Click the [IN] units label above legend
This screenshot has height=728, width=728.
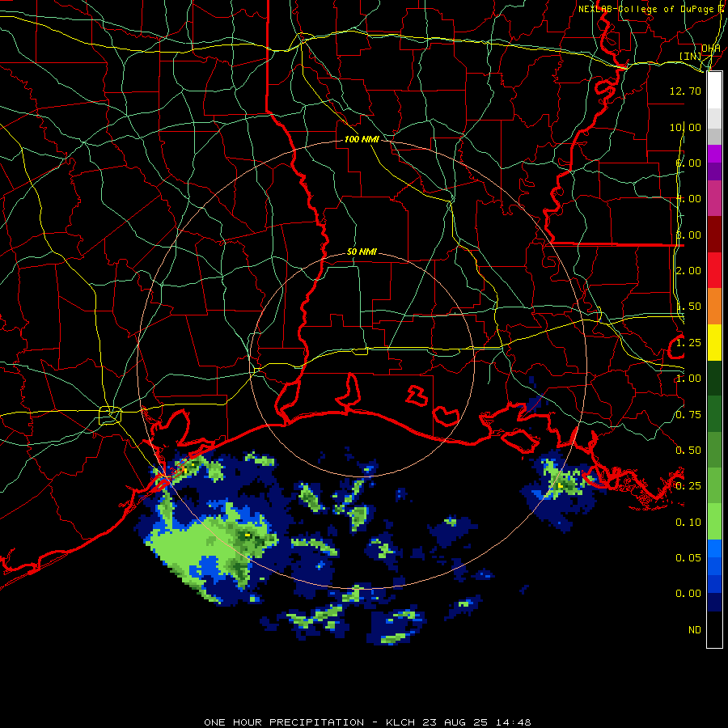pyautogui.click(x=690, y=56)
